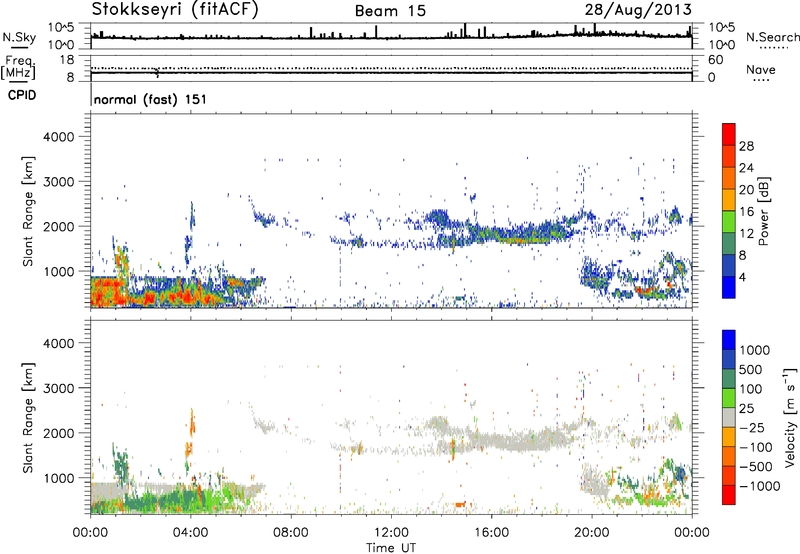Click the "28" power colorbar label

pyautogui.click(x=746, y=146)
